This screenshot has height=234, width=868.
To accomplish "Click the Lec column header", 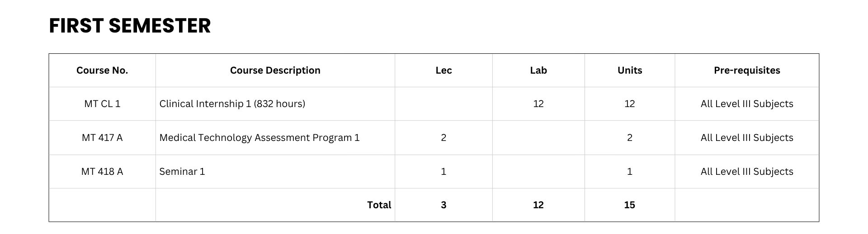I will 443,70.
